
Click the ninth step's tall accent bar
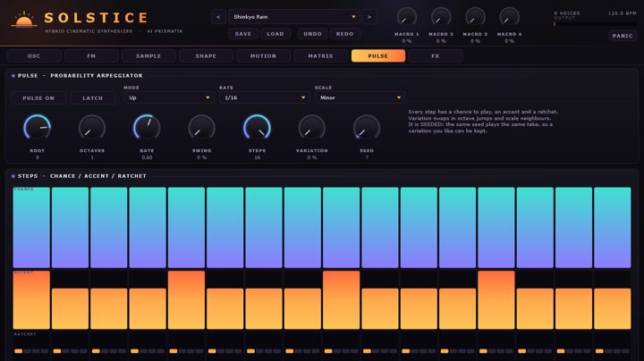342,300
